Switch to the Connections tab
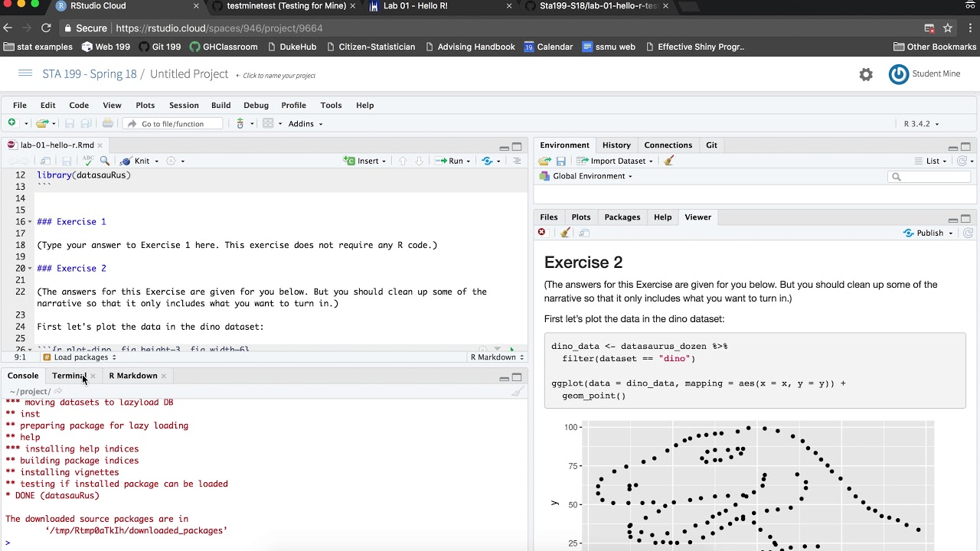 (x=668, y=145)
